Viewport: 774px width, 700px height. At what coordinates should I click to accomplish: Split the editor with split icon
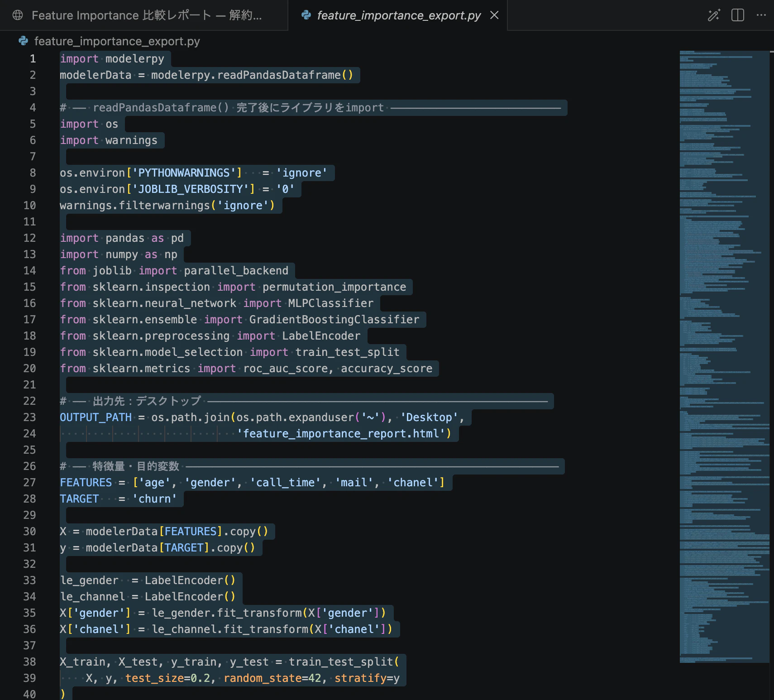coord(738,15)
